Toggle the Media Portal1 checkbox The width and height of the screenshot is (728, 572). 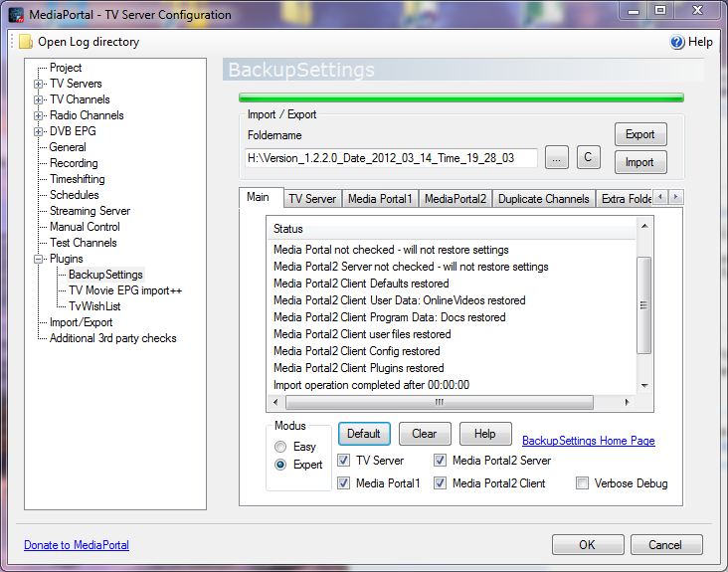pyautogui.click(x=343, y=482)
